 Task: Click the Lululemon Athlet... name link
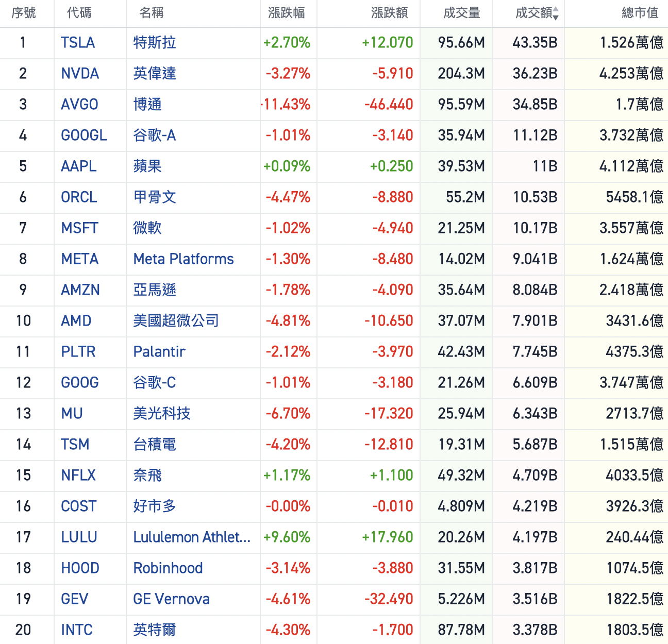pyautogui.click(x=192, y=537)
